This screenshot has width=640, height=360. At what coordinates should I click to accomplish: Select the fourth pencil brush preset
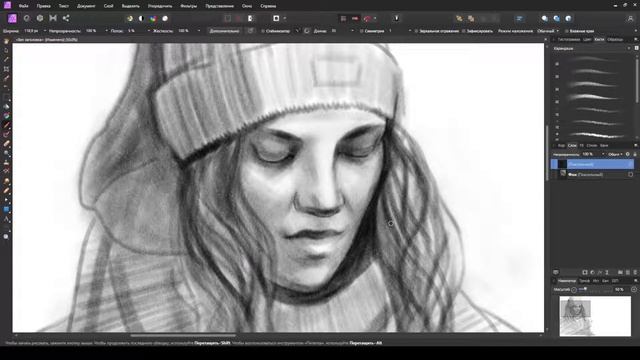point(594,98)
